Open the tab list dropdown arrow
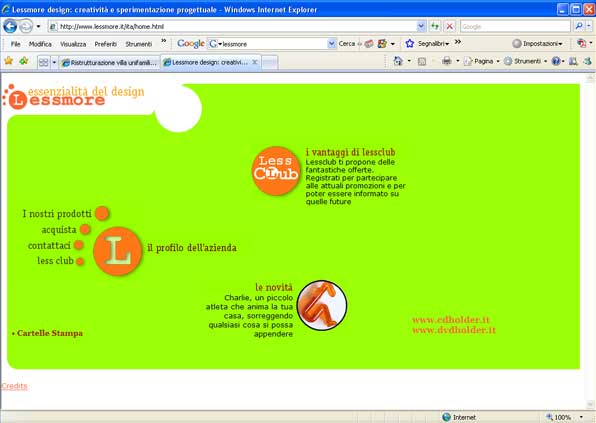Viewport: 596px width, 423px height. pos(54,62)
